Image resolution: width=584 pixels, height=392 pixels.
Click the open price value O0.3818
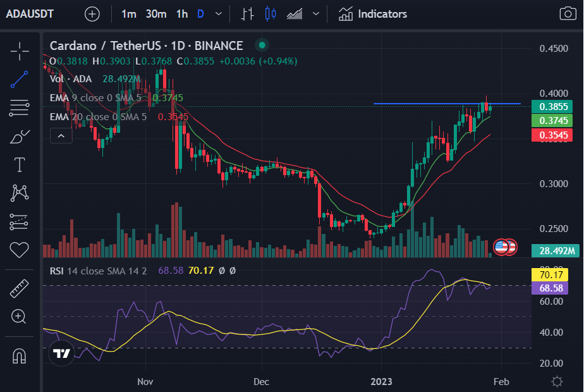(68, 61)
